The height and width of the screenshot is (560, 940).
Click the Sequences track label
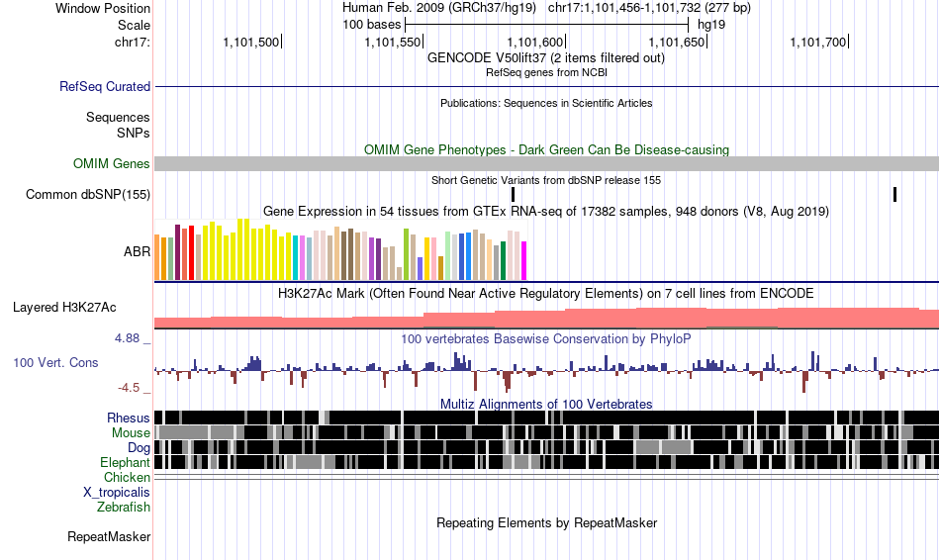tap(118, 117)
